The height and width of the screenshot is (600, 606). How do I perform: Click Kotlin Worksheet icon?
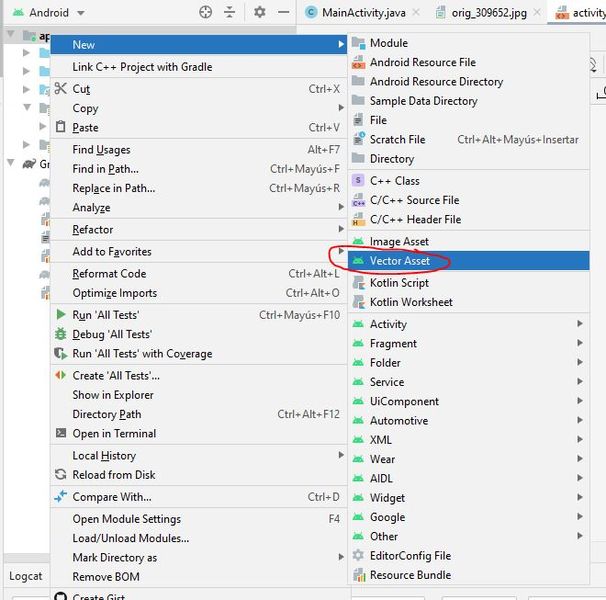tap(359, 302)
